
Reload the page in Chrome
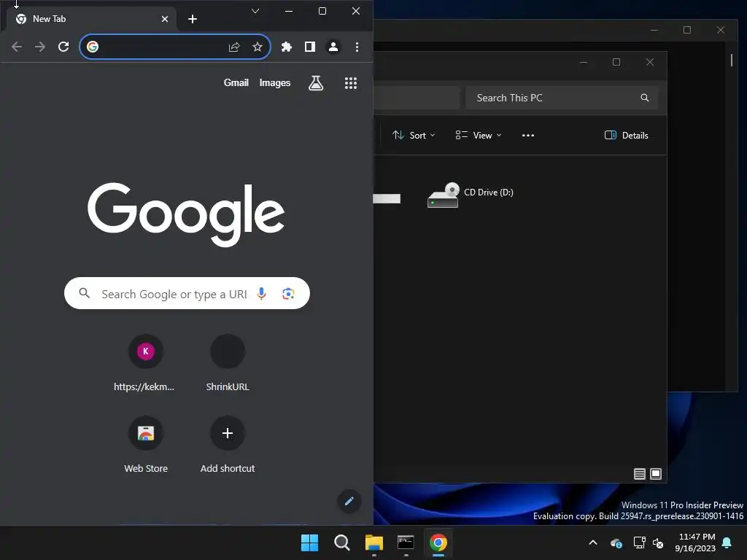click(x=63, y=47)
